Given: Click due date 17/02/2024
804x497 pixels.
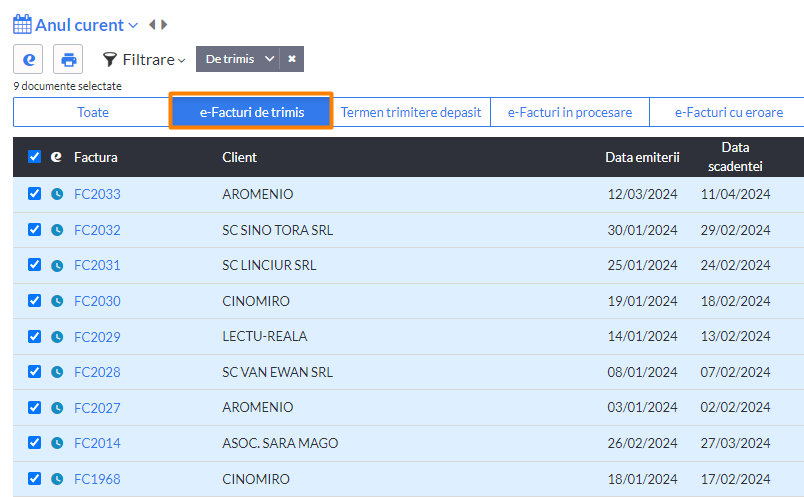Looking at the screenshot, I should 735,479.
